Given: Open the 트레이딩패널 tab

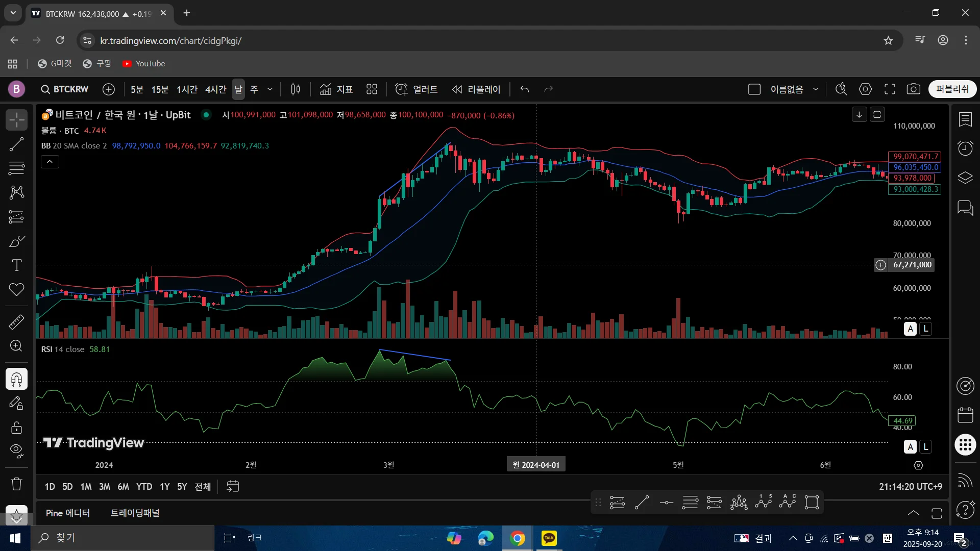Looking at the screenshot, I should click(x=135, y=513).
